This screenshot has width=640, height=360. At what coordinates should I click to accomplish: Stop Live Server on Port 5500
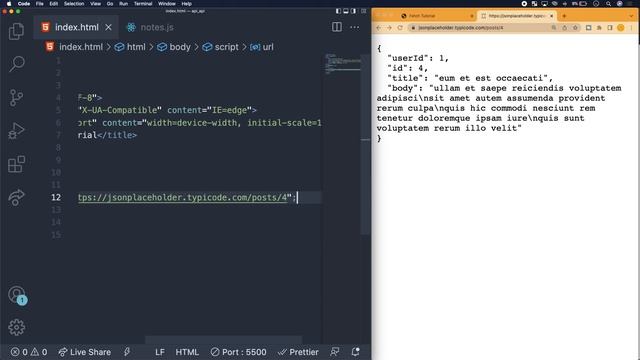pyautogui.click(x=238, y=352)
